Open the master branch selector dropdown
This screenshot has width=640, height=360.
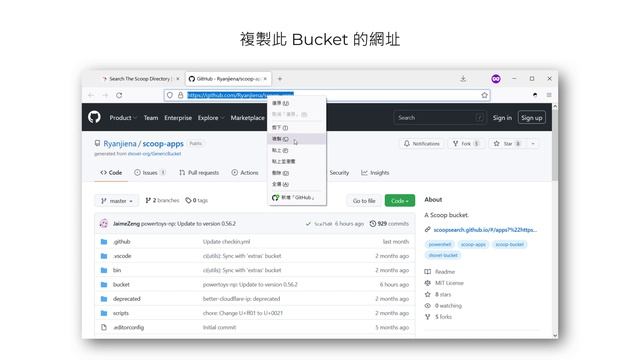[117, 201]
